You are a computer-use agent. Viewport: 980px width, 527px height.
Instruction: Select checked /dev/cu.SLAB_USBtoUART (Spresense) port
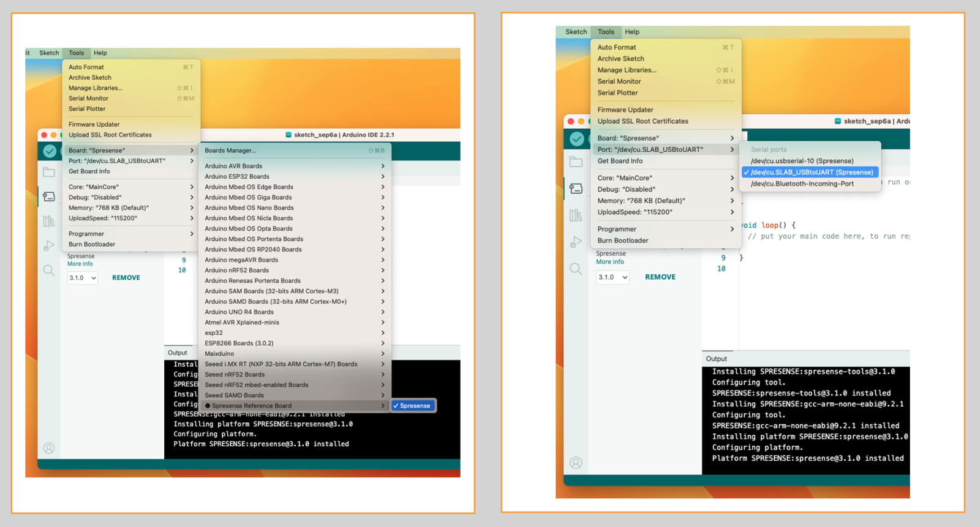pyautogui.click(x=810, y=173)
